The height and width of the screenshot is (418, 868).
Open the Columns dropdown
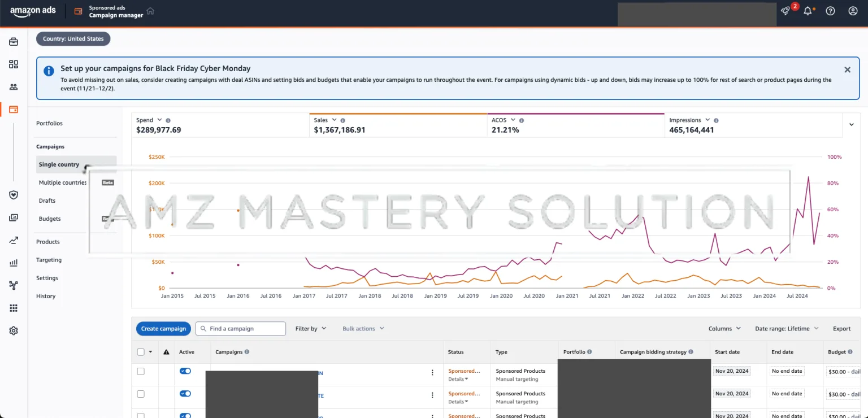pyautogui.click(x=724, y=329)
